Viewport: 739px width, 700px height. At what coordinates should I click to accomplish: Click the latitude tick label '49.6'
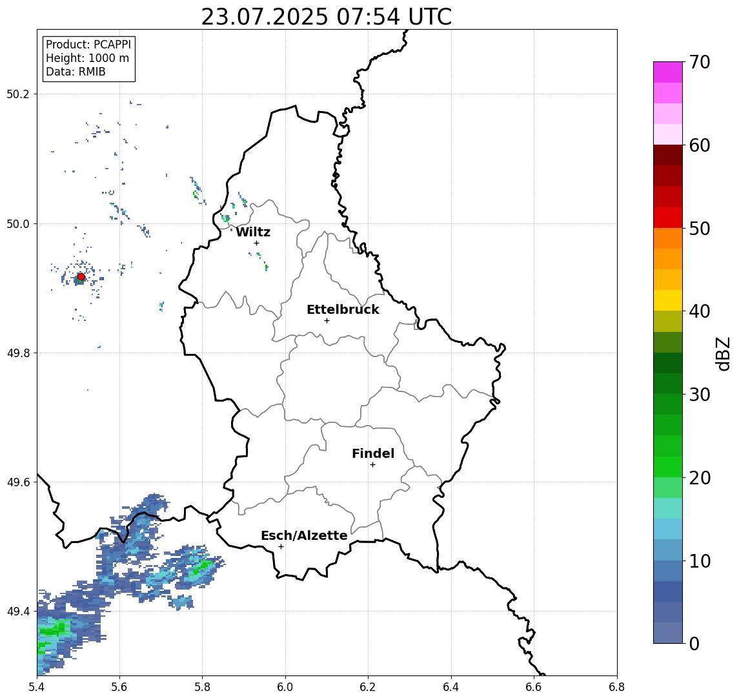[18, 482]
